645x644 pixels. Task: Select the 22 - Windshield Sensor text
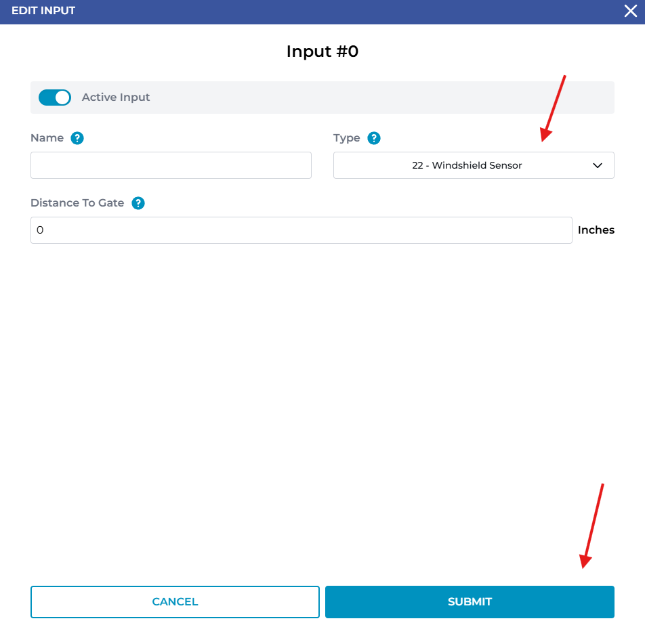click(x=467, y=165)
